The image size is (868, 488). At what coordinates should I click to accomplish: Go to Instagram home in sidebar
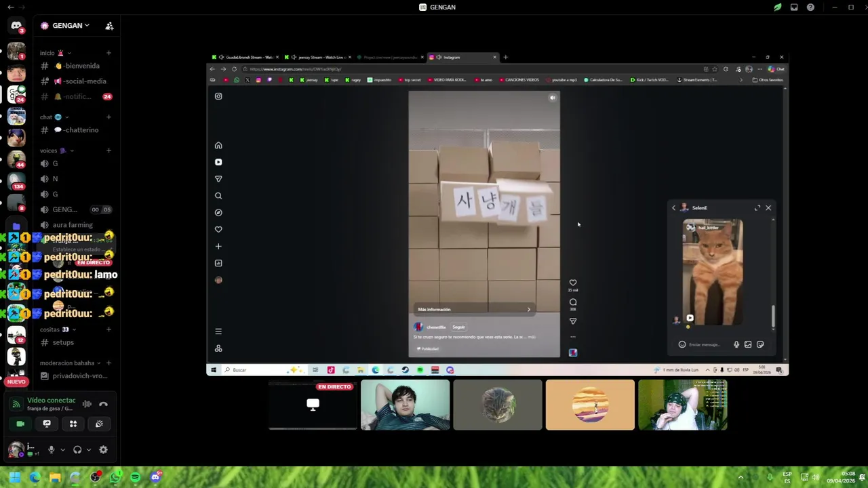(218, 145)
